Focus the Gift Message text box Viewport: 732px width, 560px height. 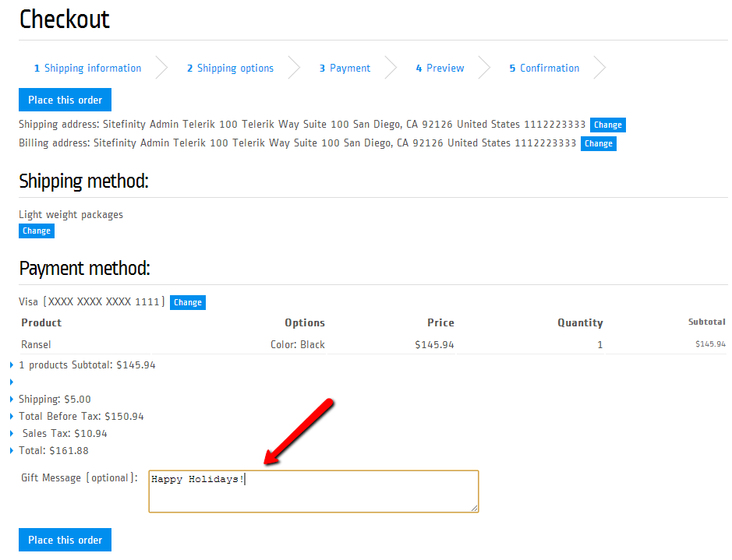point(313,491)
